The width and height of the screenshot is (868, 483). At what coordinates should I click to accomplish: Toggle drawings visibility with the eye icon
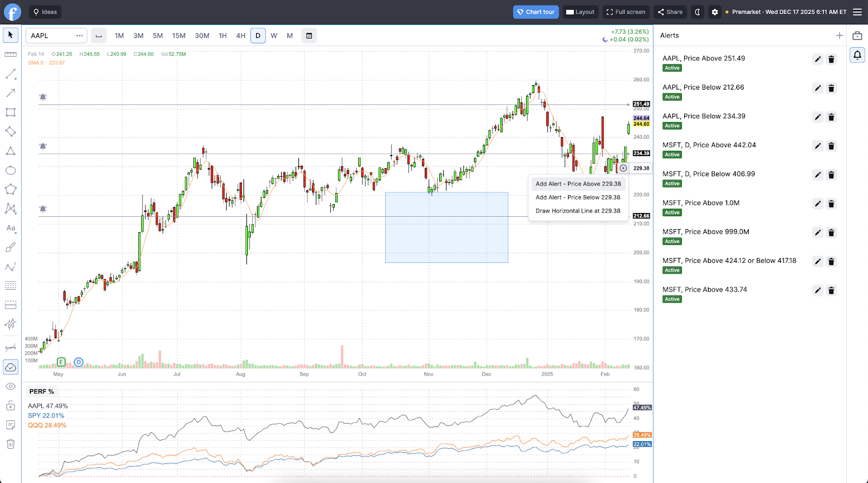(x=10, y=387)
